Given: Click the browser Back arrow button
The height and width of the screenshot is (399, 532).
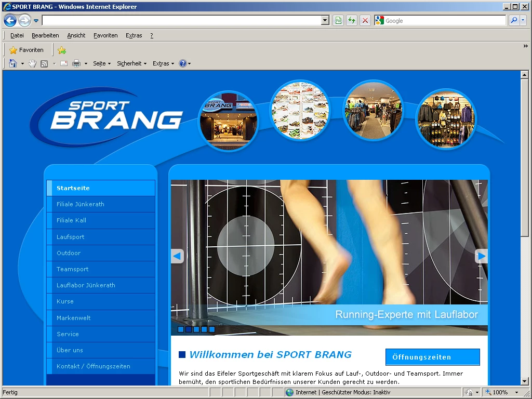Looking at the screenshot, I should pyautogui.click(x=10, y=21).
